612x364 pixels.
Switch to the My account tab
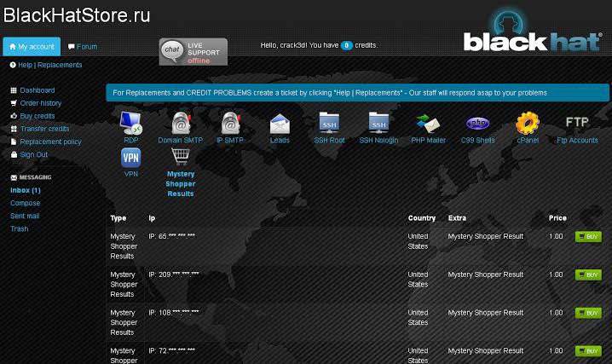pyautogui.click(x=32, y=46)
